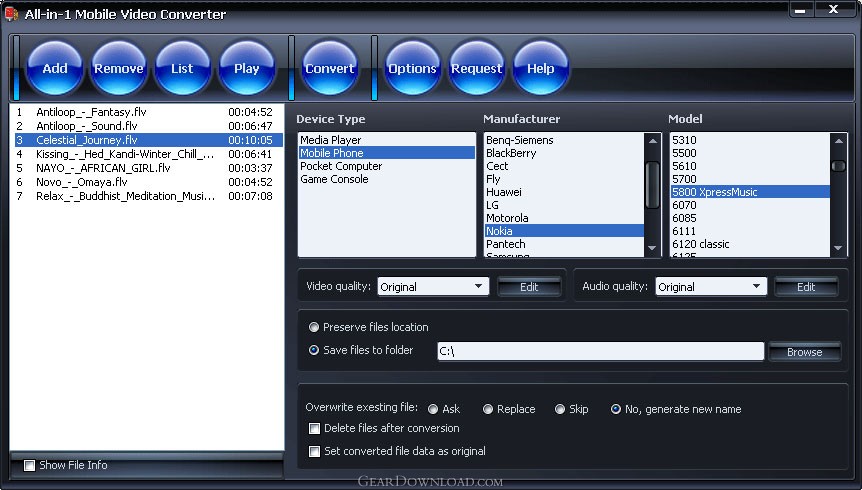Click Manufacturer list scroll up arrow
The image size is (862, 490).
point(653,141)
